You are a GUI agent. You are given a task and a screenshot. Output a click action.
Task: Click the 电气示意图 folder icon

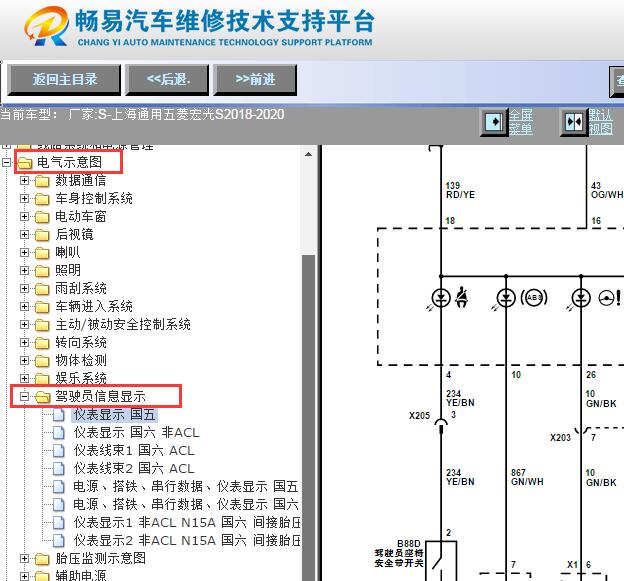coord(25,163)
